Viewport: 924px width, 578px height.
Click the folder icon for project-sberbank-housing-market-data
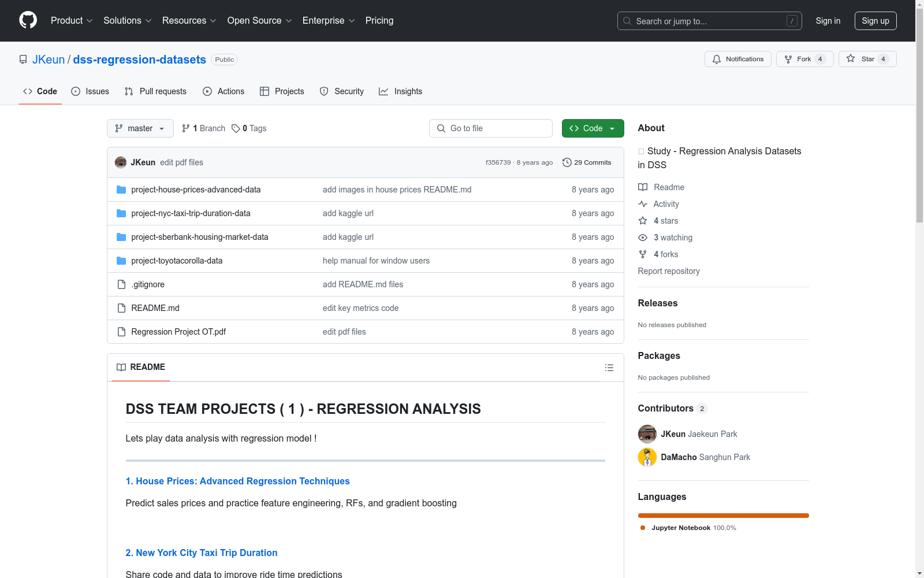(x=121, y=237)
